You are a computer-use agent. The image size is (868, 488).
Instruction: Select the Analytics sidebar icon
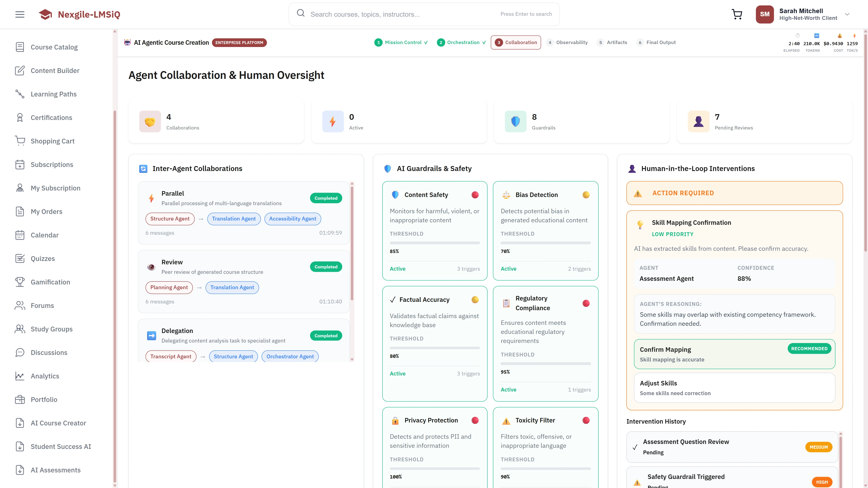(20, 376)
